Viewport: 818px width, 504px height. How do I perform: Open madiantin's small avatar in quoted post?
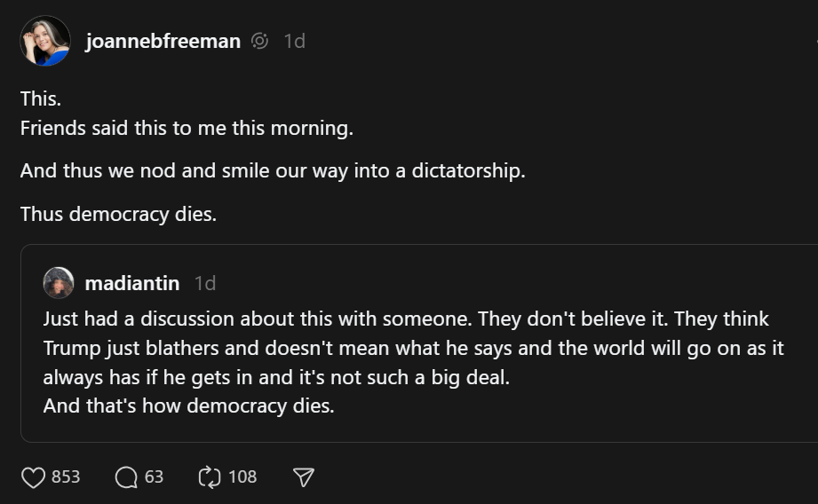59,283
